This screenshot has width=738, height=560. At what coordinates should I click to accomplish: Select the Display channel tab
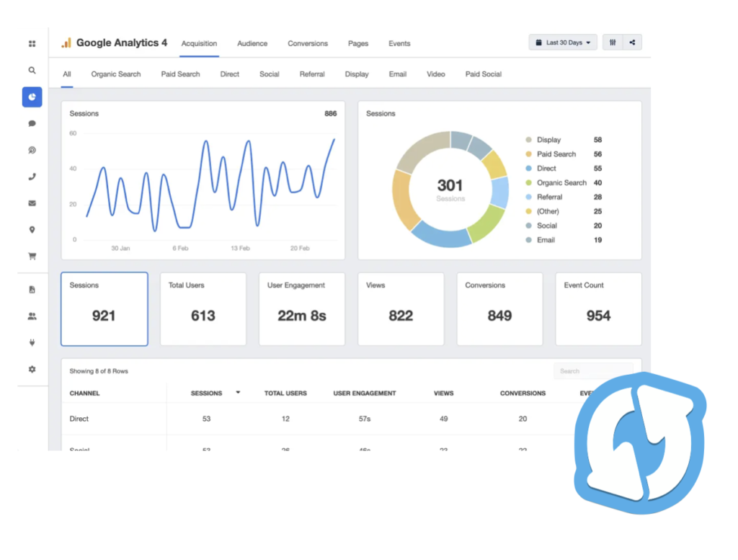(x=357, y=74)
